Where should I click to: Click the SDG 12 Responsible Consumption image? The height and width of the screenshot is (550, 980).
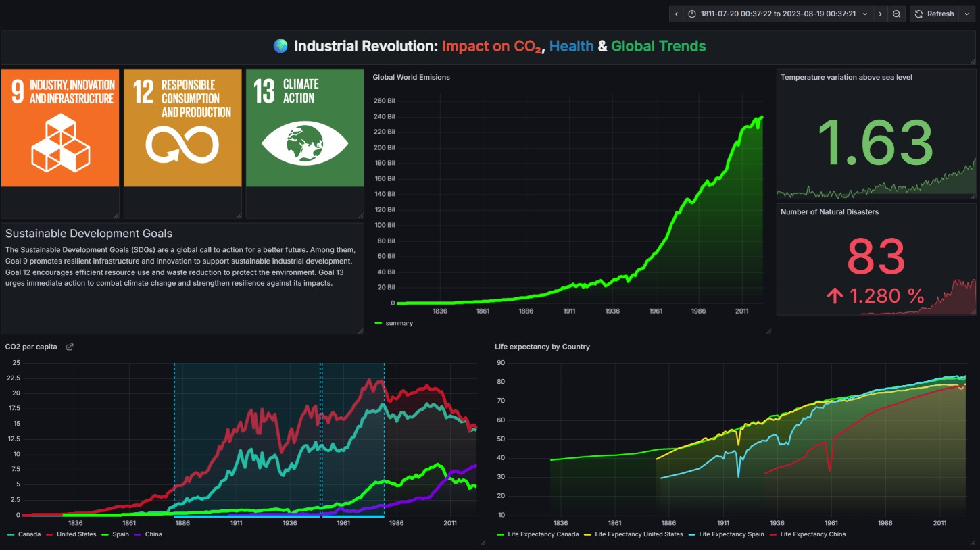(x=182, y=128)
